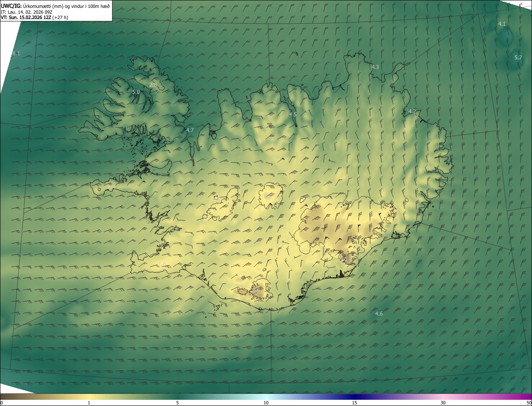Click the 4.7 value on the map
The height and width of the screenshot is (406, 532).
point(190,130)
